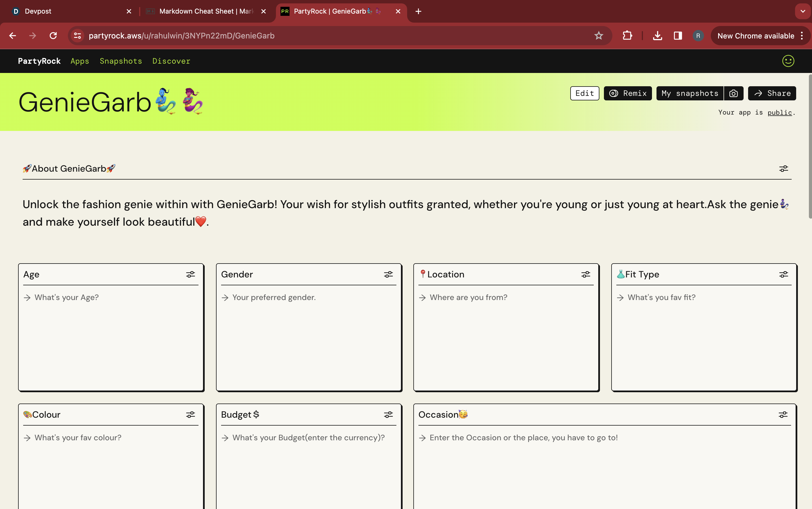Image resolution: width=812 pixels, height=509 pixels.
Task: Open About GenieGarb widget settings
Action: click(x=783, y=169)
